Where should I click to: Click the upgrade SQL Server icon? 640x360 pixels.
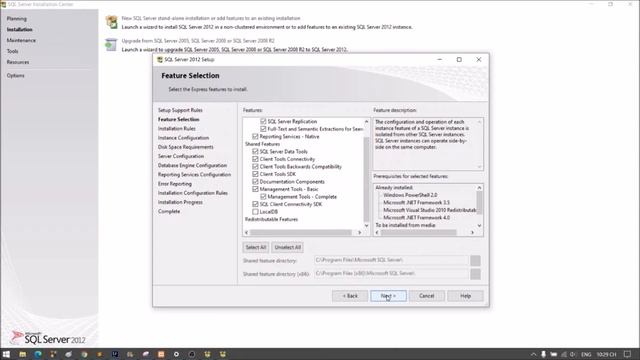[x=111, y=44]
